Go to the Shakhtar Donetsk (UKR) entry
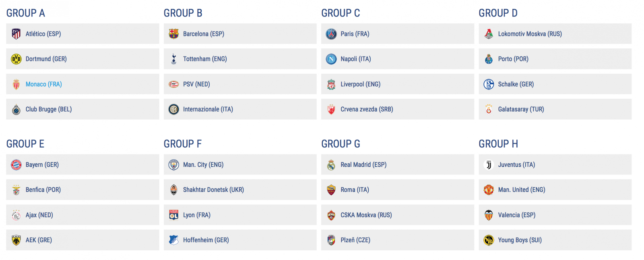 coord(213,190)
